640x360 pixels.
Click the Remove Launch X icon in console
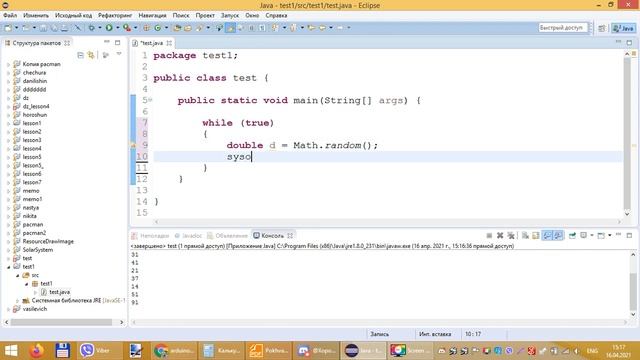coord(500,236)
